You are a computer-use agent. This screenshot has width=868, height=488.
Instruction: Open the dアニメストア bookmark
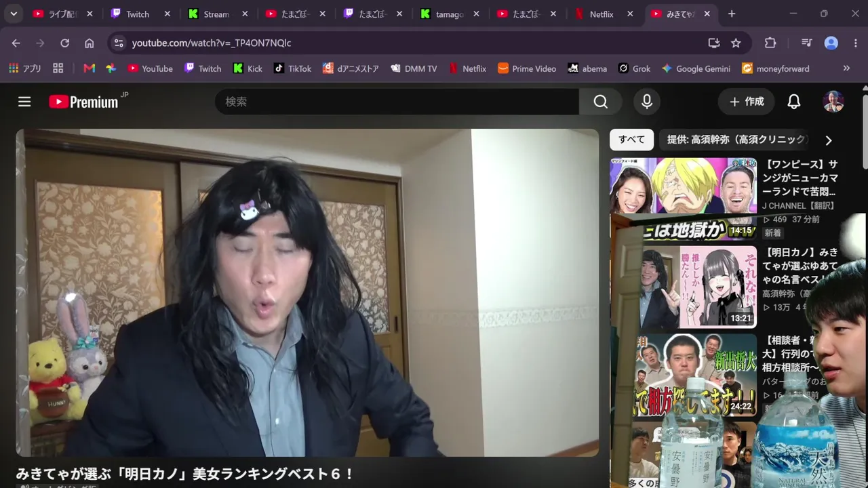351,68
